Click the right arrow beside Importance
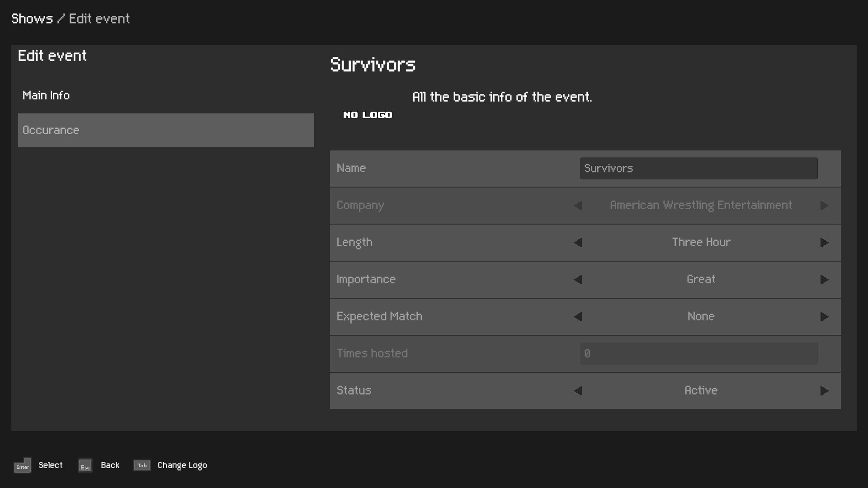This screenshot has width=868, height=488. pos(825,280)
